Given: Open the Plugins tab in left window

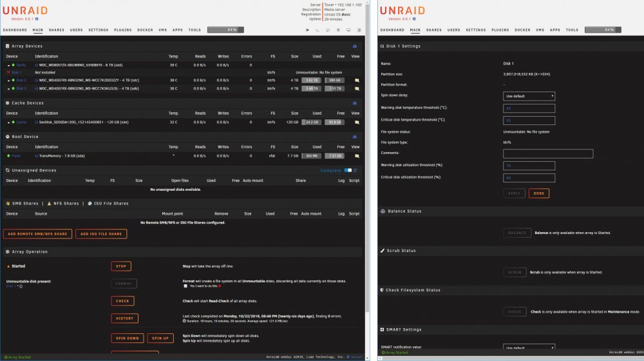Looking at the screenshot, I should (x=123, y=30).
